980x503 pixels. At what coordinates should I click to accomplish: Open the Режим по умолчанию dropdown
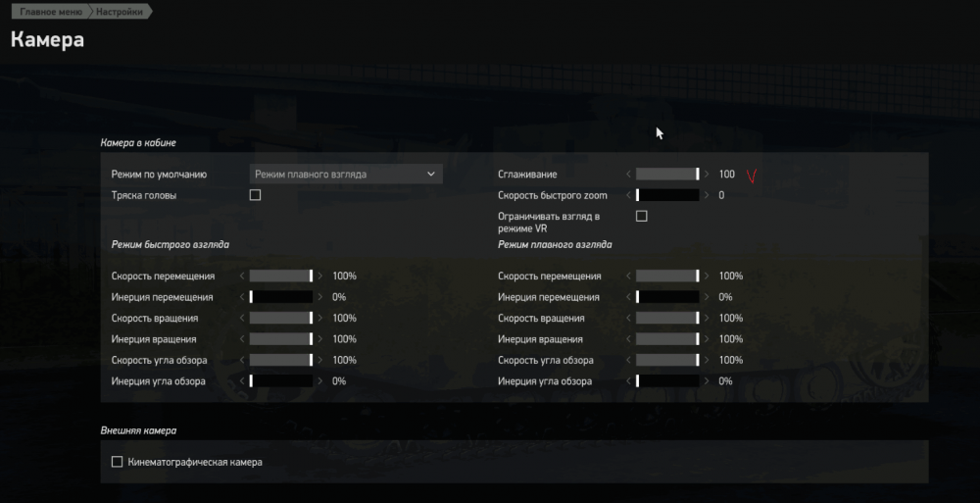point(346,174)
